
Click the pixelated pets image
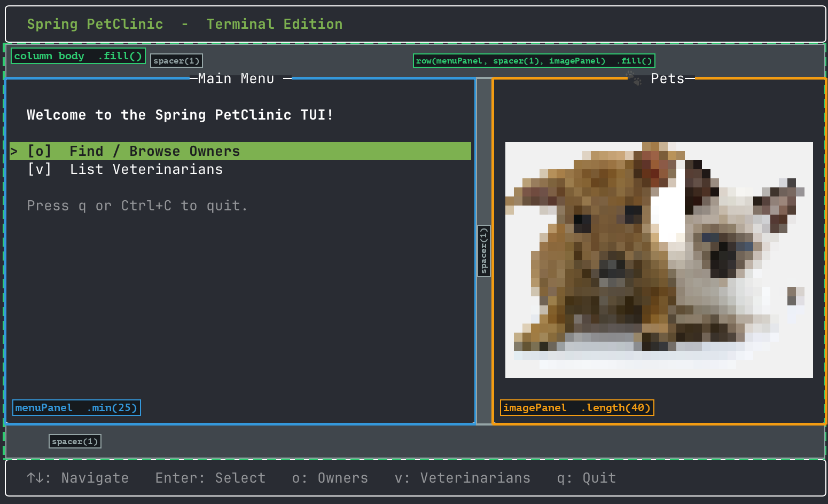tap(659, 259)
